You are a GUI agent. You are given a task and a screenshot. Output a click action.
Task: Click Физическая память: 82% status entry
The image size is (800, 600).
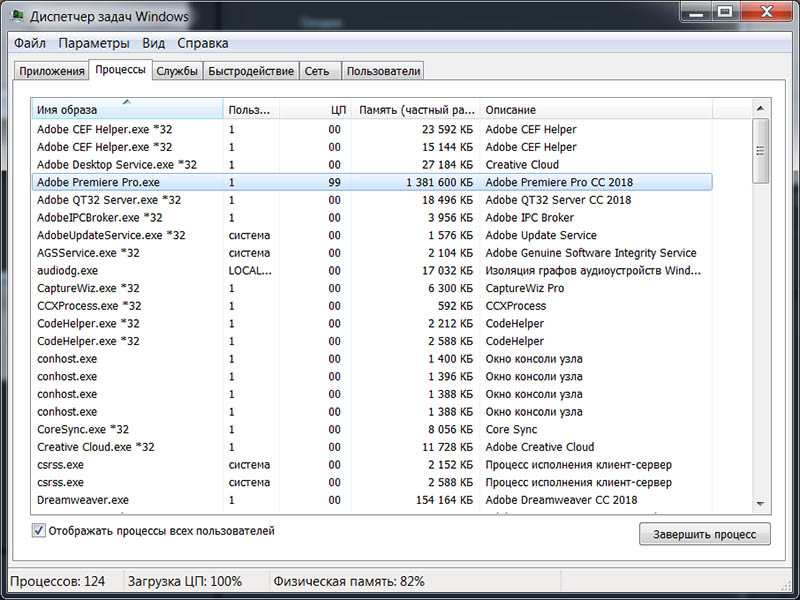tap(349, 581)
